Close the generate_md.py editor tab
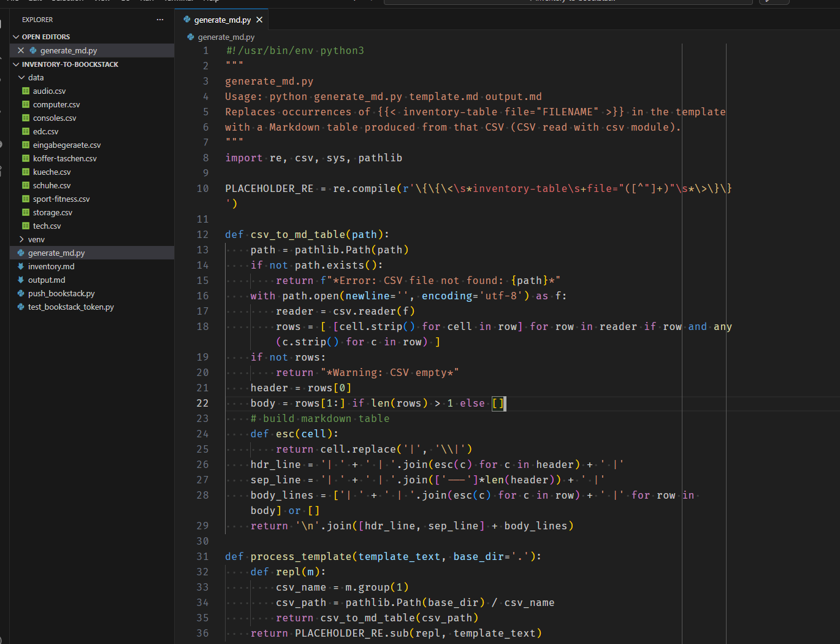The image size is (840, 644). pos(259,20)
